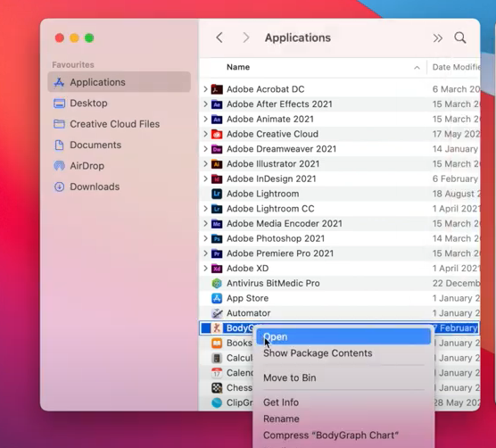Select the "Adobe Premiere Pro 2021" name
Screen dimensions: 496x448
[280, 253]
